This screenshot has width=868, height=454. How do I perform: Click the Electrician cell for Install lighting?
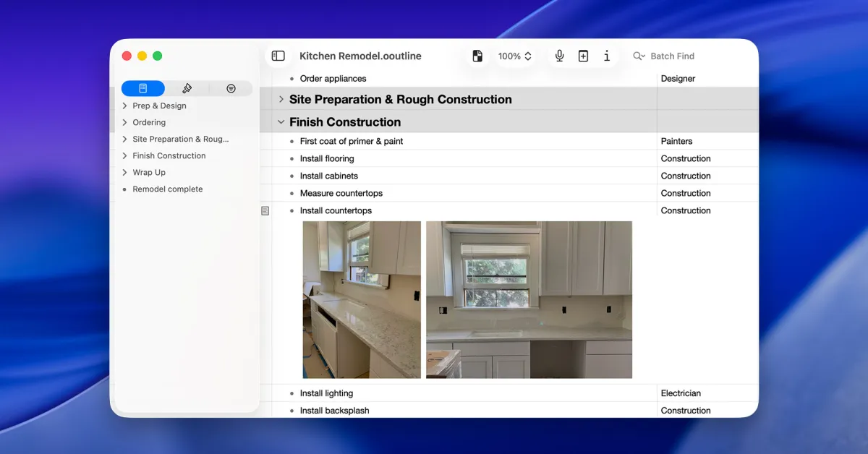(681, 394)
